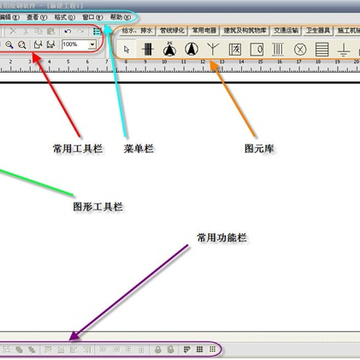The height and width of the screenshot is (360, 360).
Task: Pick the horizontal striped rectangle symbol
Action: [322, 50]
